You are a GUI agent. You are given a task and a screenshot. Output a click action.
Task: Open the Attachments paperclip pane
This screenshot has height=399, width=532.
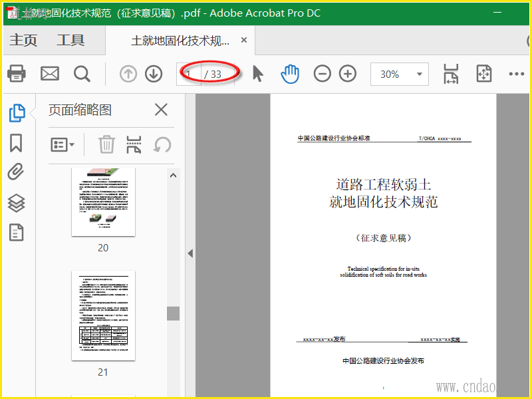16,172
